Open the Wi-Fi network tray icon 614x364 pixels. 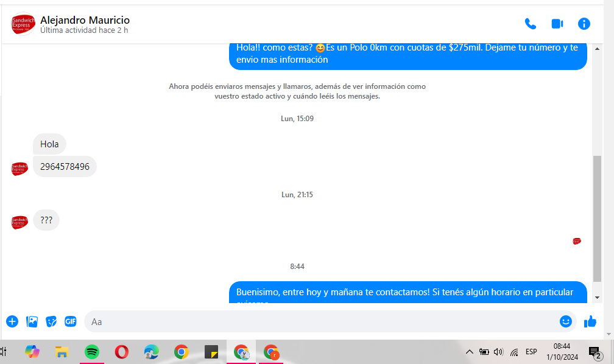(x=514, y=352)
